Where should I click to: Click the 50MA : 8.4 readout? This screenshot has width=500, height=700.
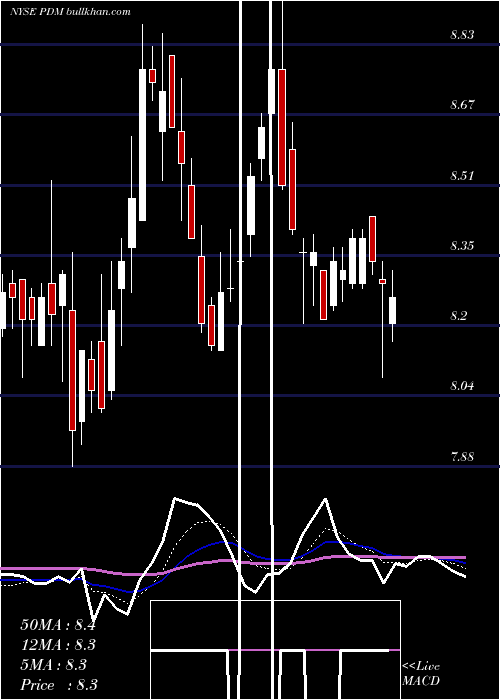tap(58, 625)
